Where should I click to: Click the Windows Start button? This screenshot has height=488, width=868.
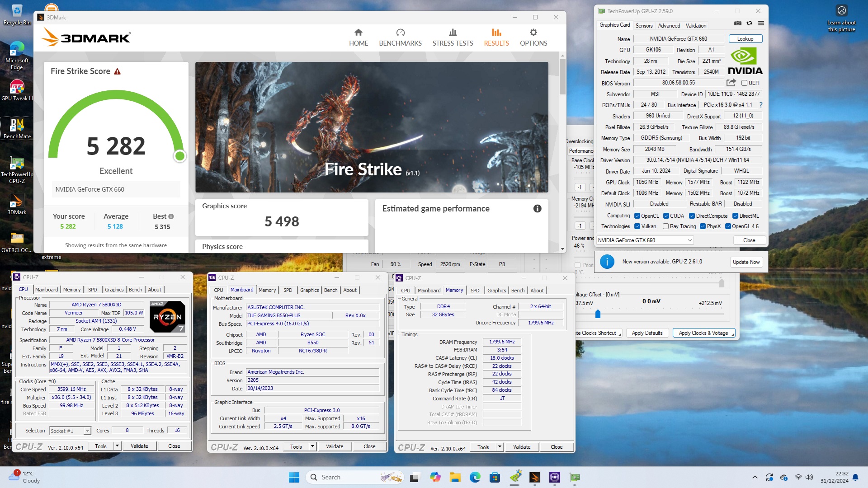point(294,477)
